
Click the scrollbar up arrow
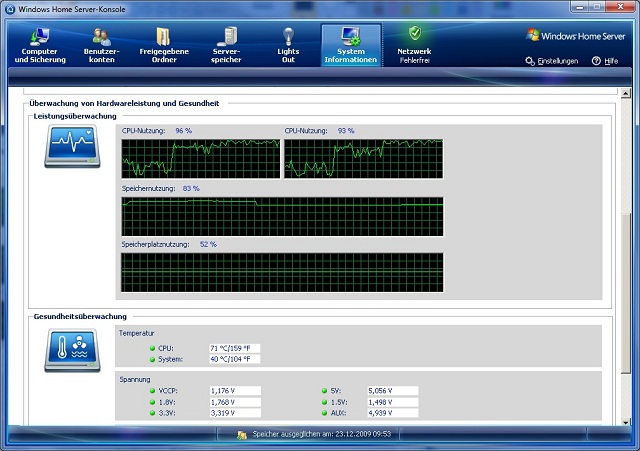point(626,93)
